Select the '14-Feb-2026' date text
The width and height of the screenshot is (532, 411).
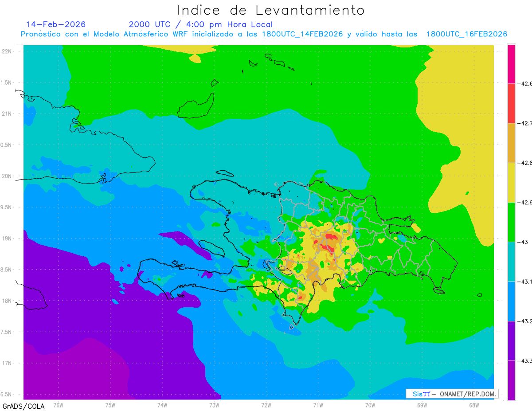coord(56,24)
